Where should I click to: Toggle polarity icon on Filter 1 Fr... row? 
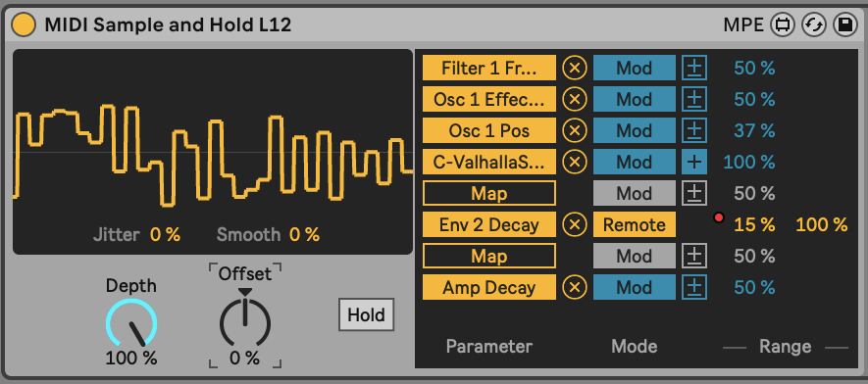pyautogui.click(x=694, y=68)
